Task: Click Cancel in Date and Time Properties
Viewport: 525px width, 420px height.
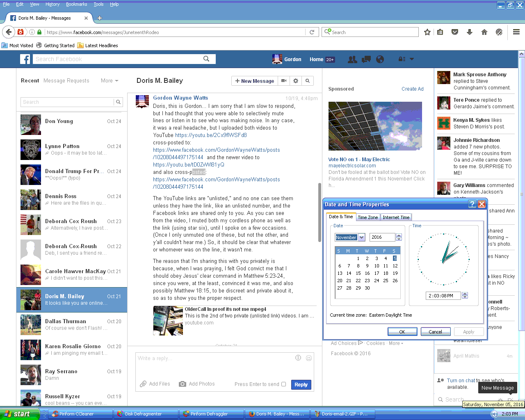Action: [x=435, y=332]
